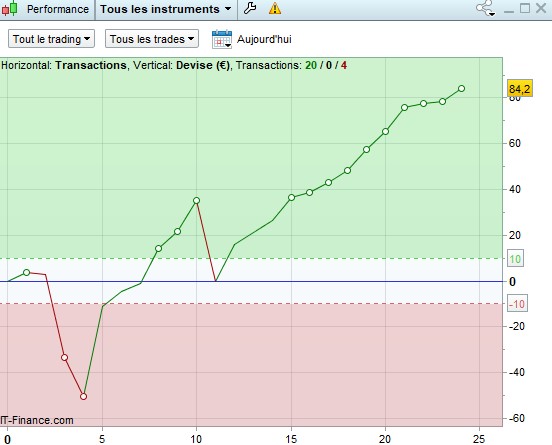The width and height of the screenshot is (552, 445).
Task: Click the data point at transaction 15
Action: 291,198
